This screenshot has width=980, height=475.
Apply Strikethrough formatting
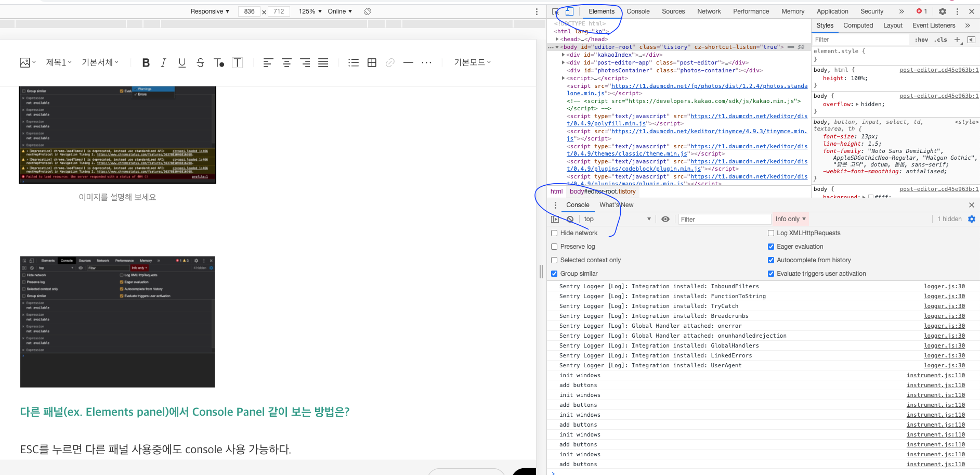coord(200,62)
